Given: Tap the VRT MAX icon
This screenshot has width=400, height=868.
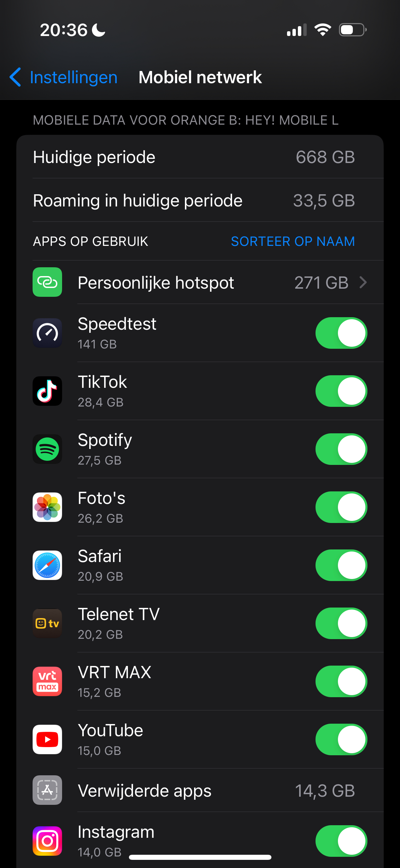Looking at the screenshot, I should [x=47, y=682].
